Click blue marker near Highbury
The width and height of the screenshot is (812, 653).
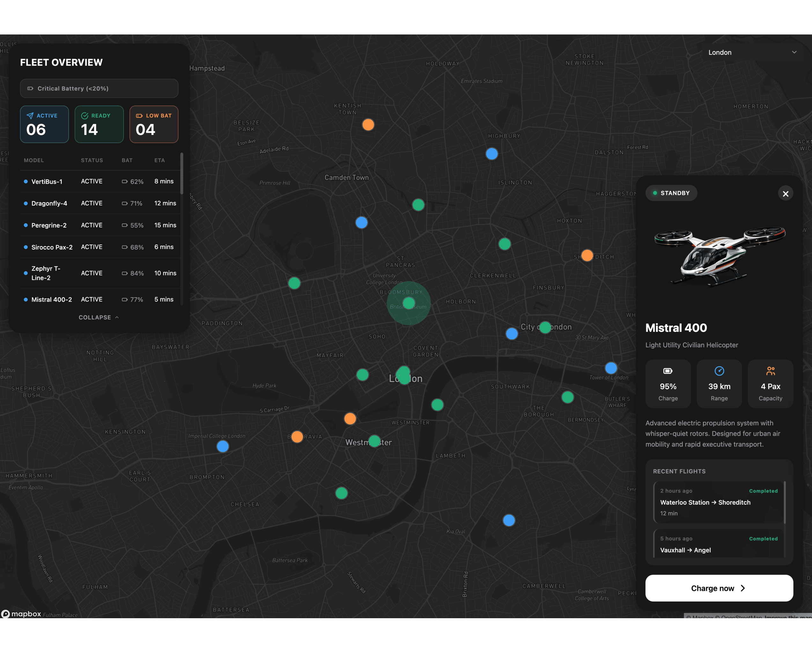point(491,154)
